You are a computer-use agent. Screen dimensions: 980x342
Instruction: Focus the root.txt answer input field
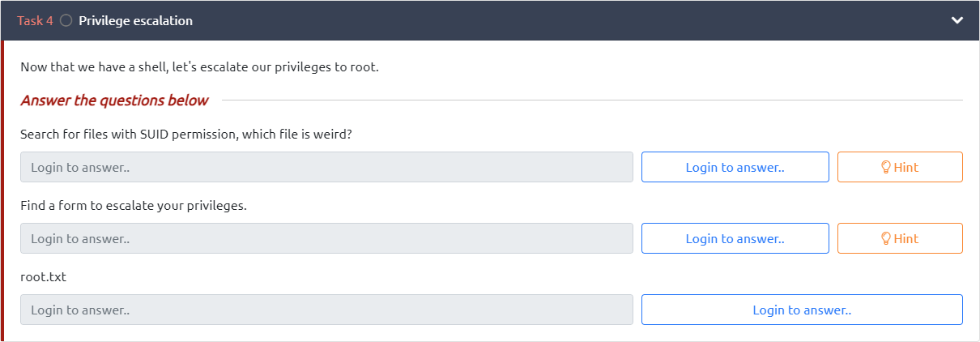[x=326, y=310]
